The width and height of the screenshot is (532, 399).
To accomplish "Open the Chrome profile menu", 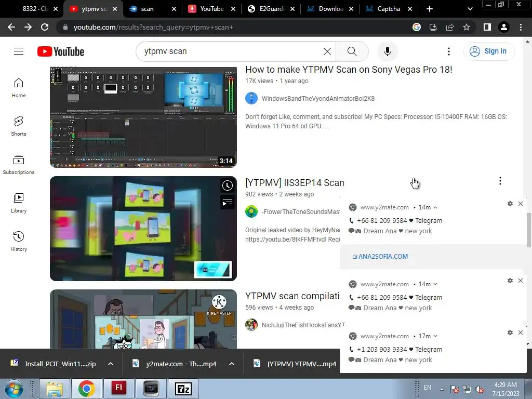I will 504,27.
